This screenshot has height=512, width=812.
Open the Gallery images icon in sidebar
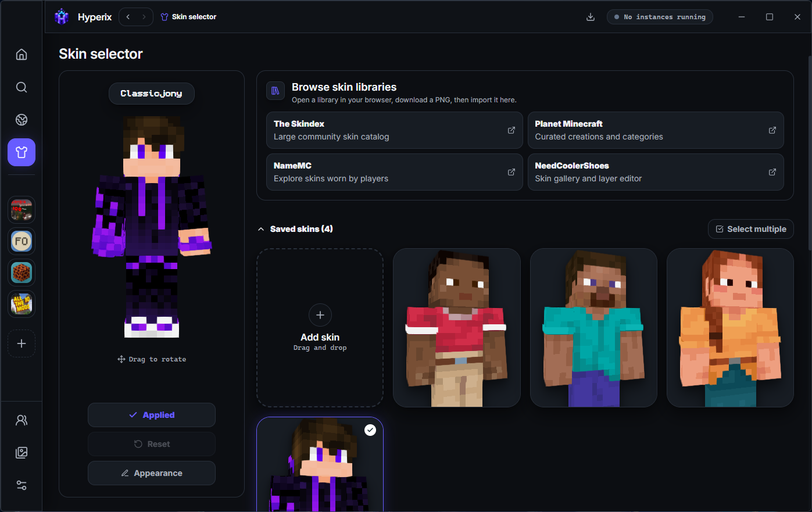click(22, 453)
